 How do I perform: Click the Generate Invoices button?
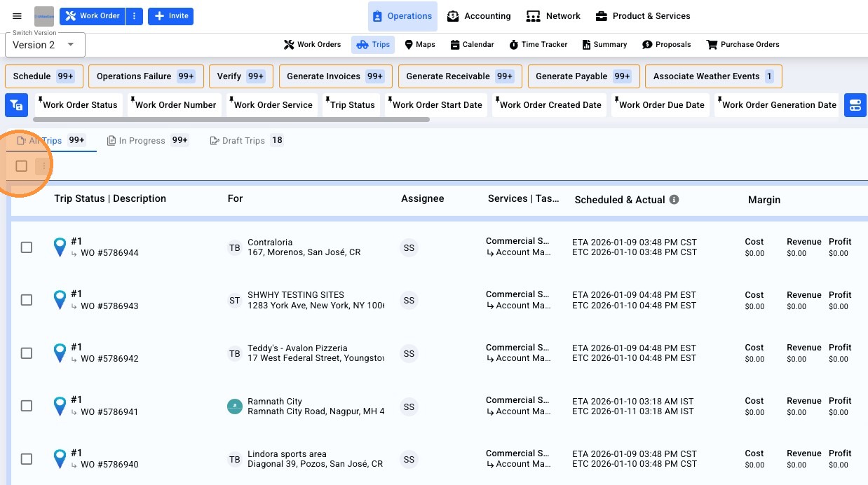point(335,76)
